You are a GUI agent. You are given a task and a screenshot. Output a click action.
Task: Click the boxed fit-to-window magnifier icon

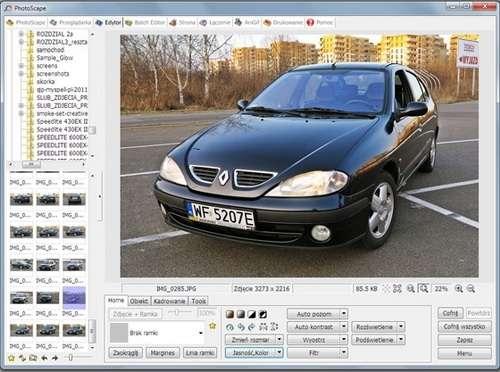pyautogui.click(x=423, y=288)
